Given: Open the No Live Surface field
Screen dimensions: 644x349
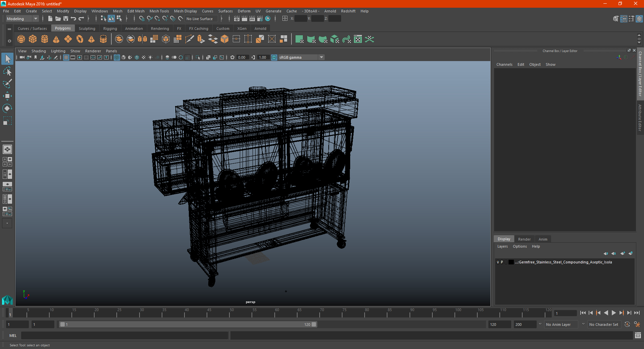Looking at the screenshot, I should (201, 19).
